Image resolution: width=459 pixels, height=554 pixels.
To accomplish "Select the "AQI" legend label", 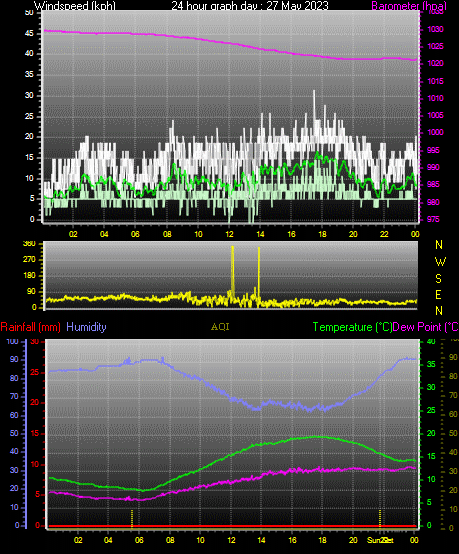I will [x=220, y=327].
